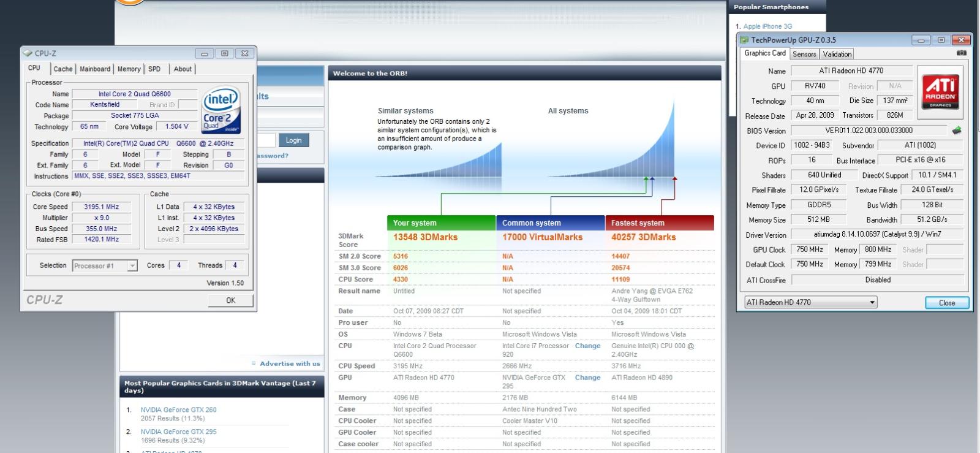The height and width of the screenshot is (453, 980).
Task: Click the Multiplier x 9.0 value
Action: click(x=102, y=218)
